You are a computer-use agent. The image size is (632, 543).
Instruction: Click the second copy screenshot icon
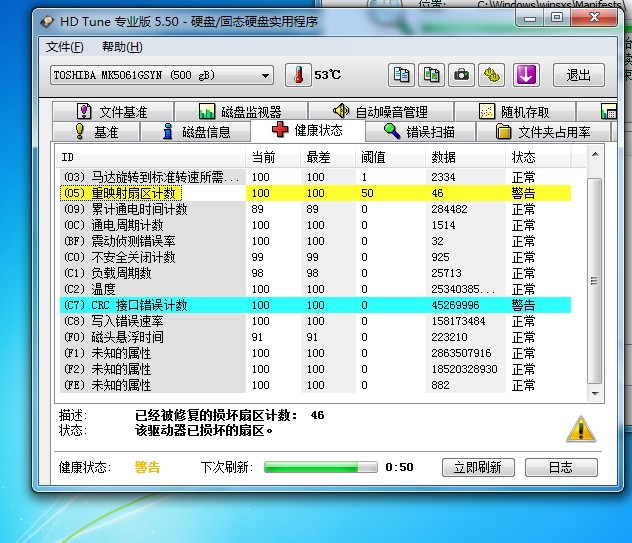tap(431, 75)
